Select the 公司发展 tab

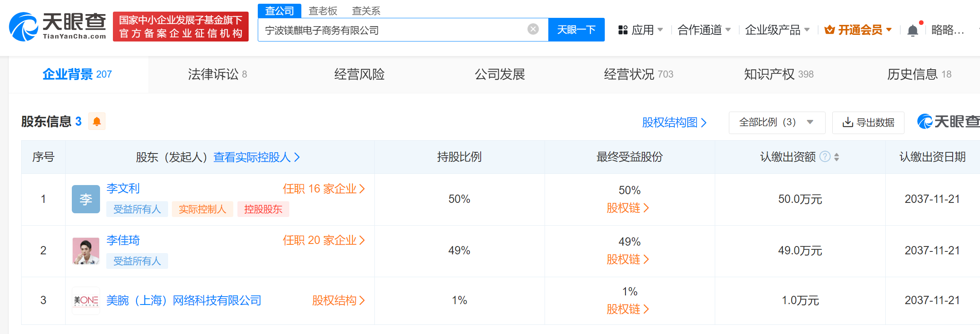pos(500,74)
